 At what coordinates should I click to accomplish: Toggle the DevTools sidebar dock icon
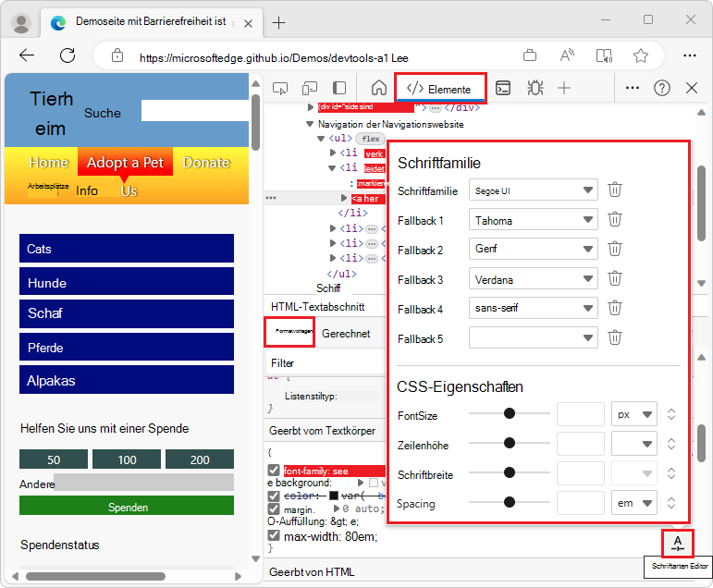tap(339, 88)
